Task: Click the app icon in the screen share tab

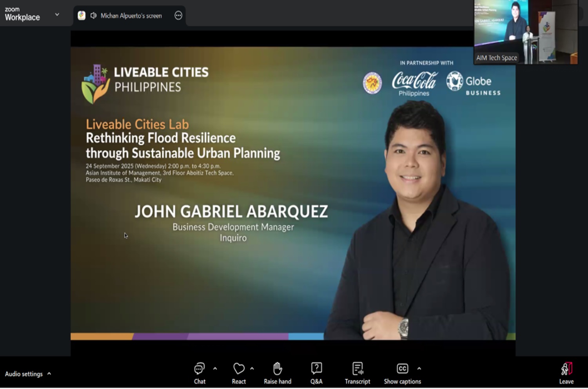Action: 82,16
